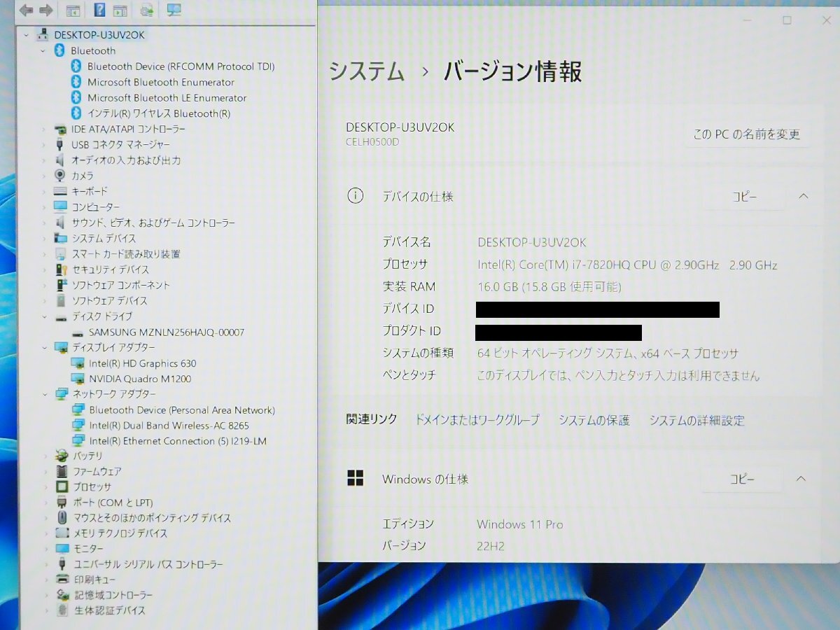
Task: Toggle the console tree toolbar icon
Action: (x=72, y=10)
